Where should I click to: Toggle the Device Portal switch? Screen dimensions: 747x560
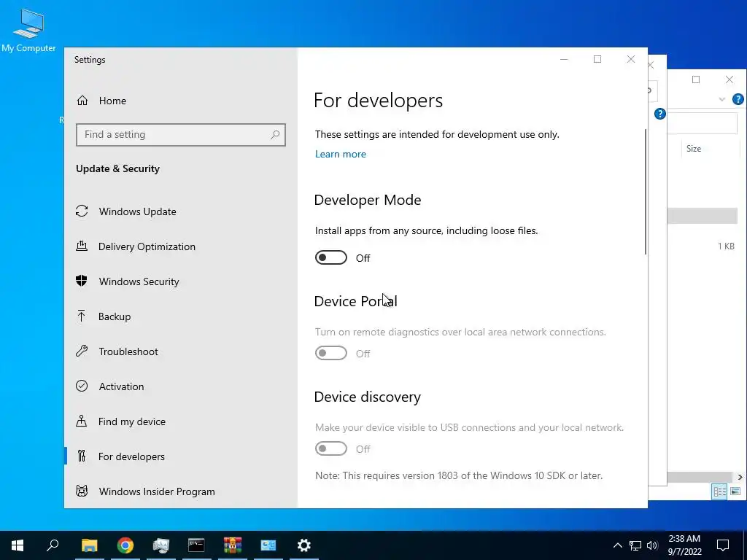(x=331, y=354)
